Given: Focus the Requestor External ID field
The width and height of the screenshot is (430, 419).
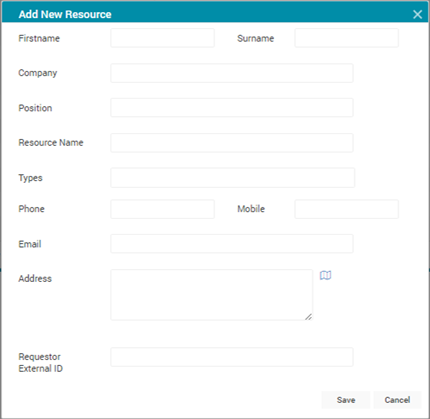Looking at the screenshot, I should click(x=232, y=357).
